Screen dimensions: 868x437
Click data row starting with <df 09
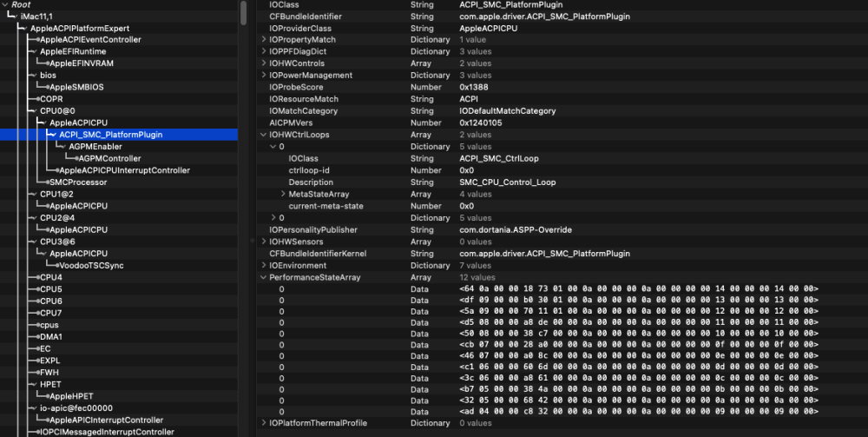point(562,301)
